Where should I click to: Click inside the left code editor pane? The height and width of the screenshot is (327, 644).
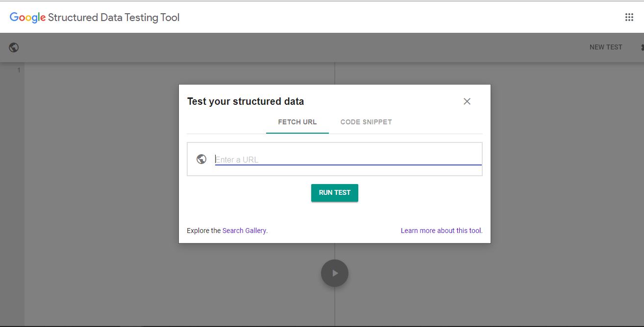tap(98, 196)
